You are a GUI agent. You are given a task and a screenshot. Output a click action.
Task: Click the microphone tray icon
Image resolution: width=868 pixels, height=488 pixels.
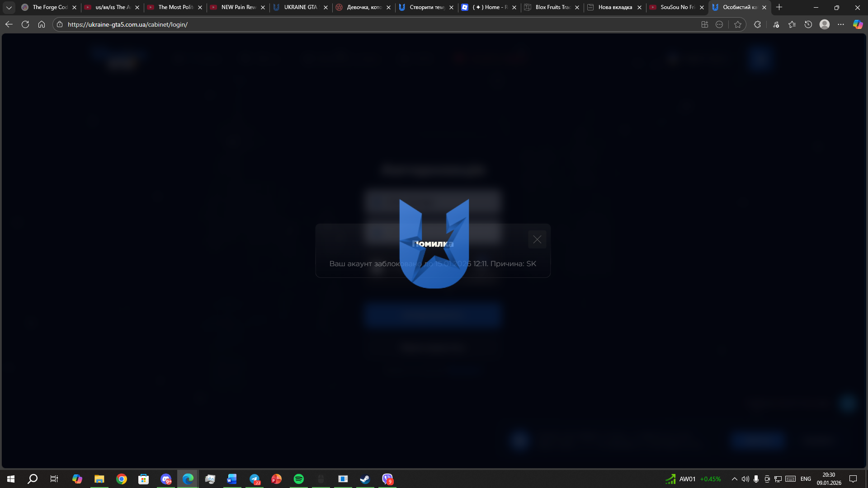tap(756, 479)
